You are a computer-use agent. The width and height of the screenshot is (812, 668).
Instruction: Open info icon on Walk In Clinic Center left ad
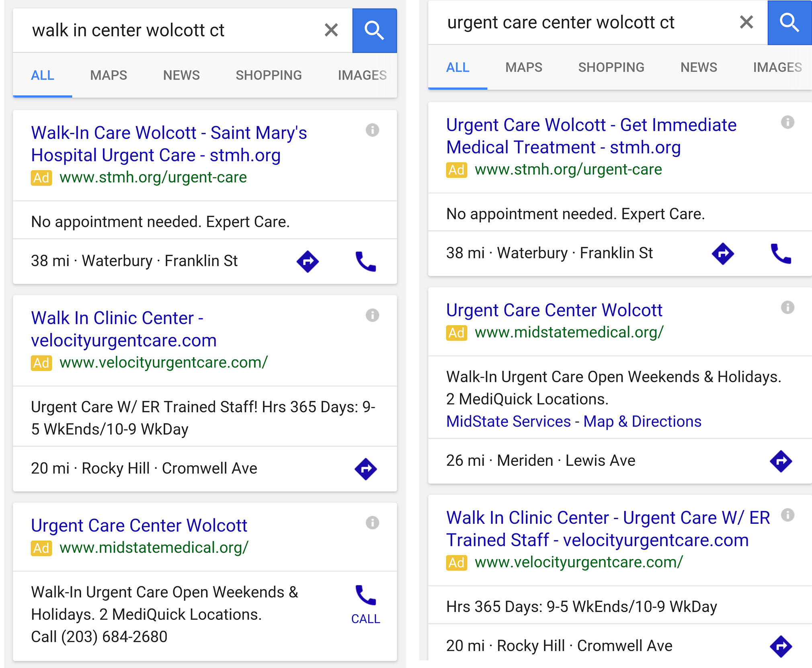372,315
